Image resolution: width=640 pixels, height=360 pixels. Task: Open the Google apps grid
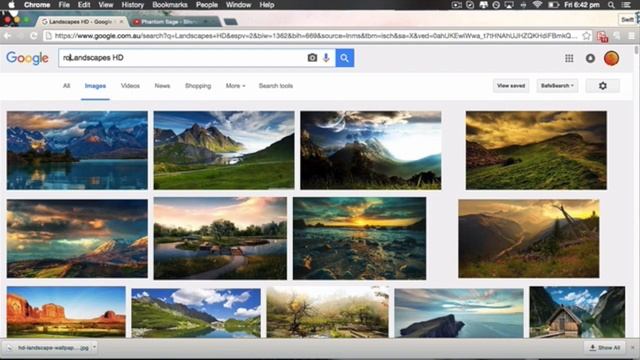(x=569, y=58)
